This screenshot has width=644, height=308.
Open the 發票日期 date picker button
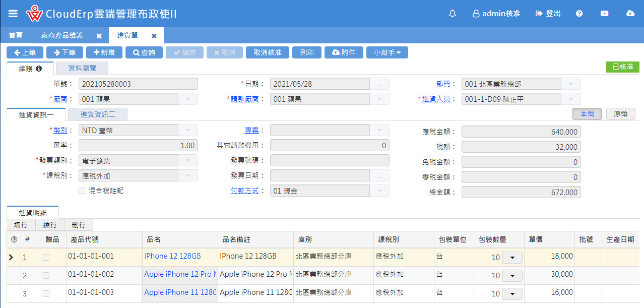click(x=379, y=175)
